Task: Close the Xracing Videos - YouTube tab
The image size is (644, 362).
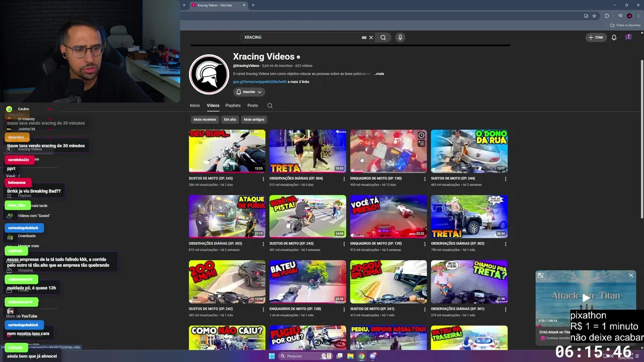Action: coord(244,5)
